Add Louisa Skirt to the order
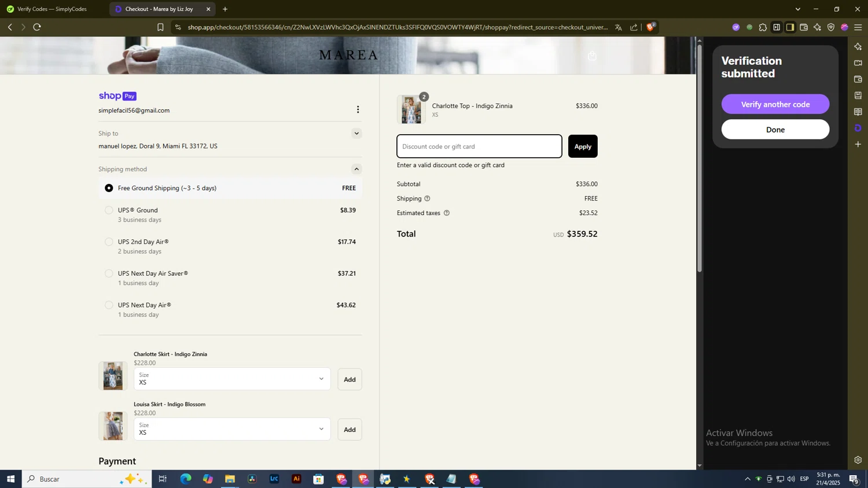 [350, 430]
